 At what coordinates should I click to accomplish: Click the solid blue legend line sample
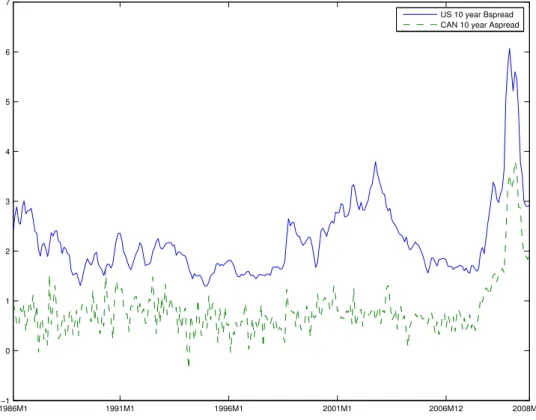point(420,15)
